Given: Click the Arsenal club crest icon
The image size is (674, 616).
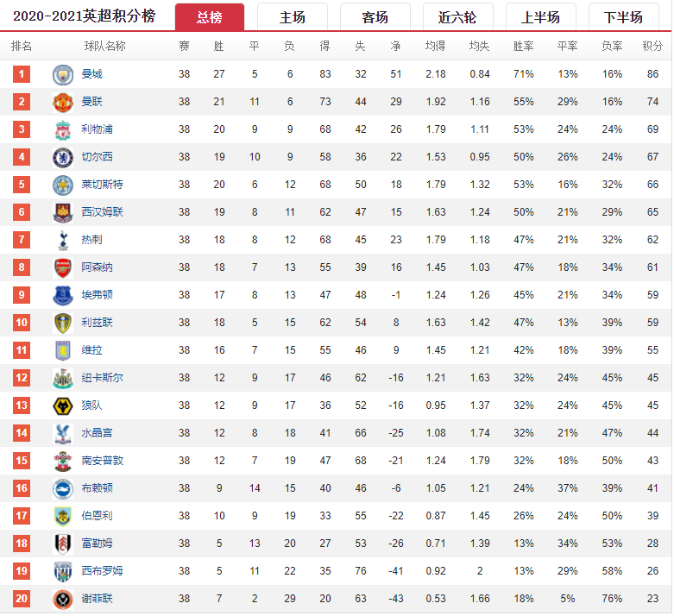Looking at the screenshot, I should point(63,267).
